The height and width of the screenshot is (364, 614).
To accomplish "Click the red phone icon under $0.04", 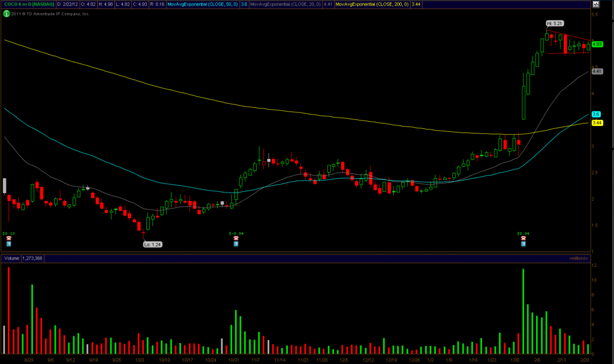I will pyautogui.click(x=523, y=238).
